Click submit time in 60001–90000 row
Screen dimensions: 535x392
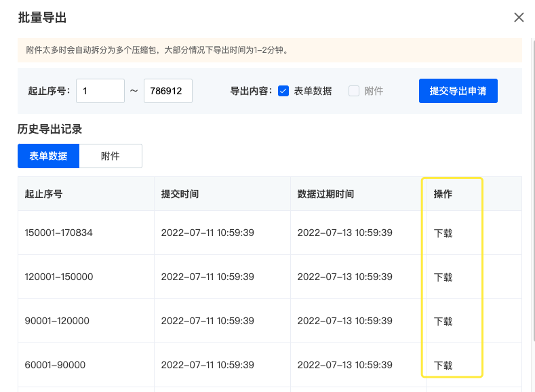coord(207,365)
